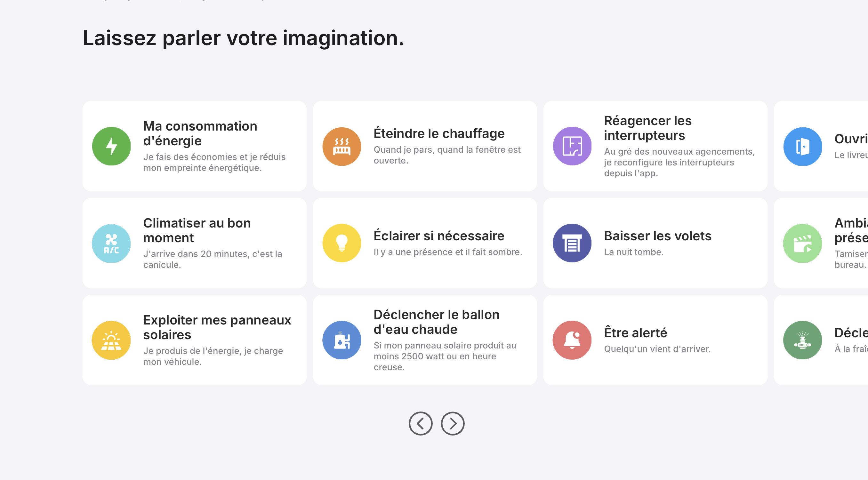Image resolution: width=868 pixels, height=480 pixels.
Task: Click the blue open door icon
Action: click(802, 146)
